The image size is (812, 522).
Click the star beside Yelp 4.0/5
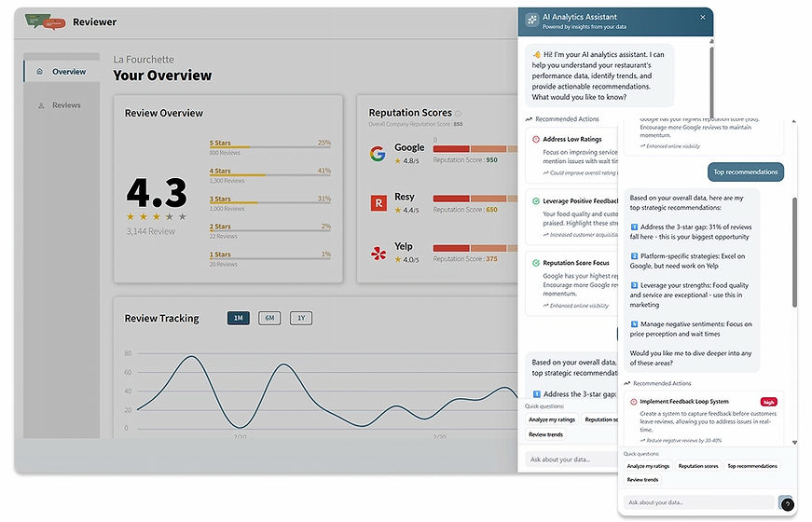point(398,259)
